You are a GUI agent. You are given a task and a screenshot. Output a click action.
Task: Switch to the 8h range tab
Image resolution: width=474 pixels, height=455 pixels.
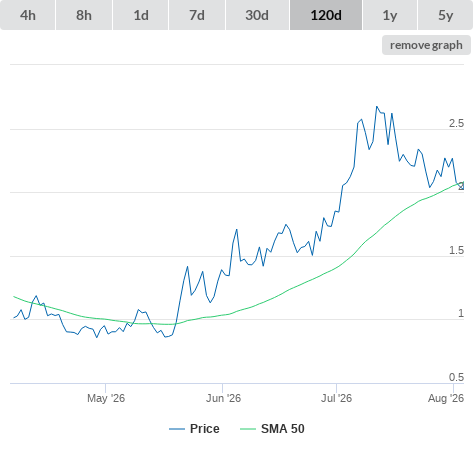[84, 15]
